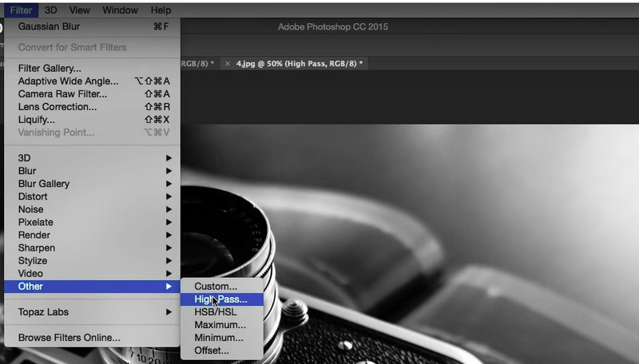Expand the Noise submenu
The height and width of the screenshot is (364, 639).
click(x=92, y=209)
